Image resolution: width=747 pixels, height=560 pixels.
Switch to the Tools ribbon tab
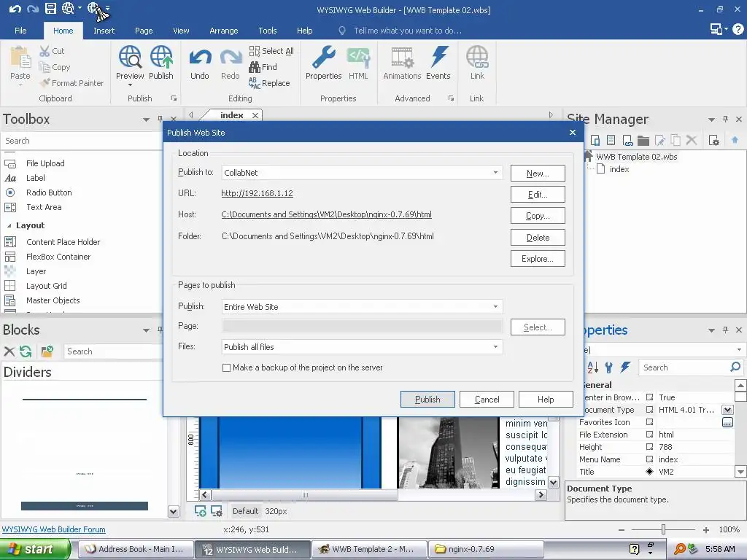[x=268, y=31]
